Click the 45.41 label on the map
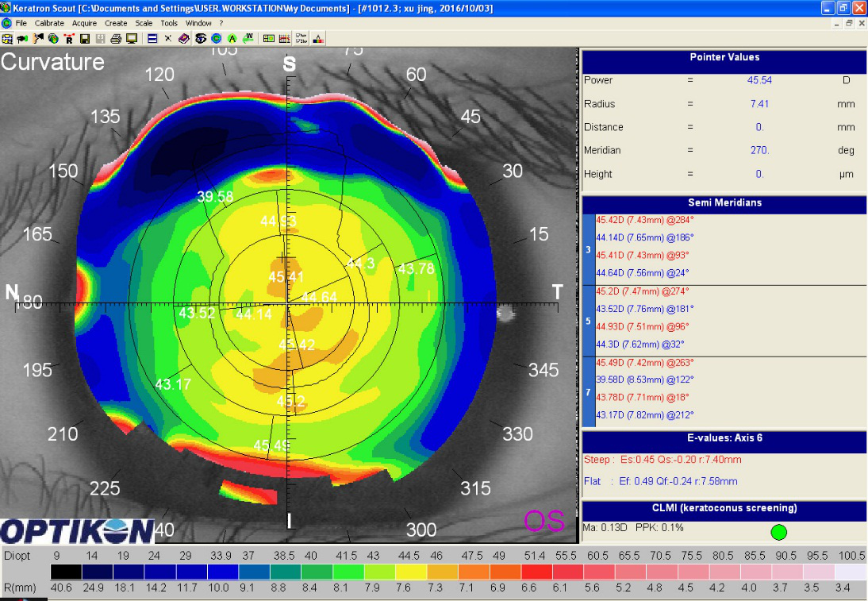The image size is (868, 601). pyautogui.click(x=286, y=276)
